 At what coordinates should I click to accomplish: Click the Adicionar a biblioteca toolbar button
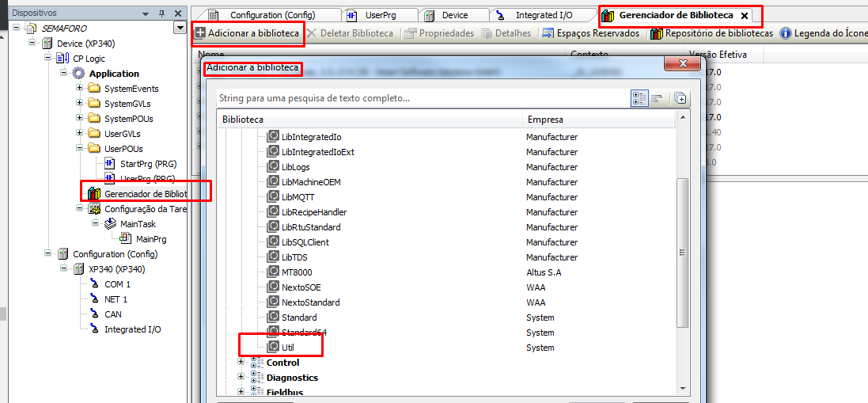tap(247, 33)
